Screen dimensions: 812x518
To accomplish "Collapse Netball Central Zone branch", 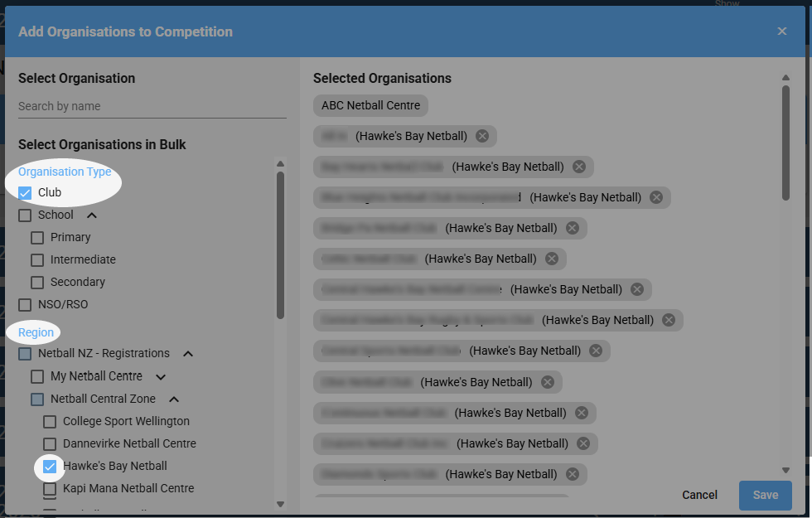I will pos(174,399).
